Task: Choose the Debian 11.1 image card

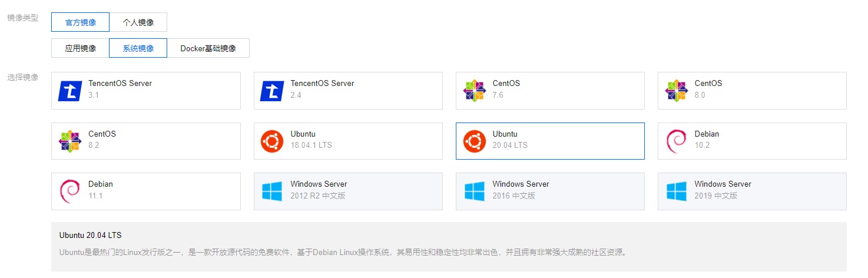Action: click(146, 191)
